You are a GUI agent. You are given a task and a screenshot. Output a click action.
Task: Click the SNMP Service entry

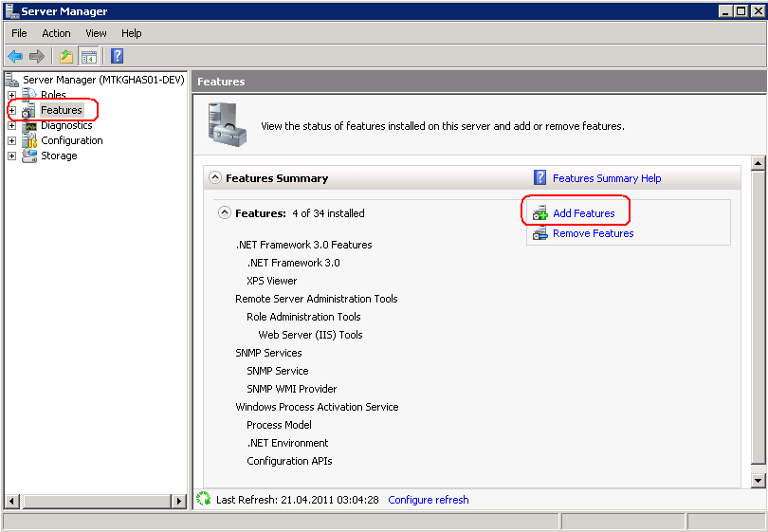[278, 371]
